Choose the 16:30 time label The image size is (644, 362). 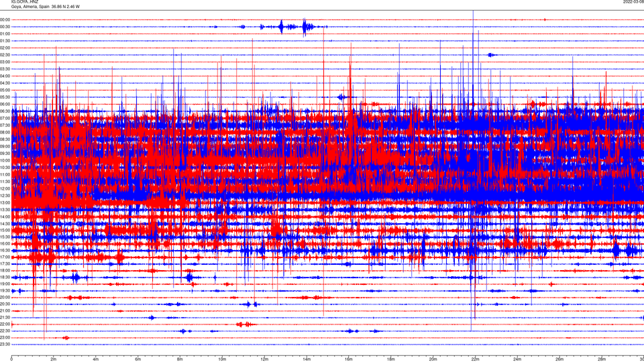pos(5,250)
